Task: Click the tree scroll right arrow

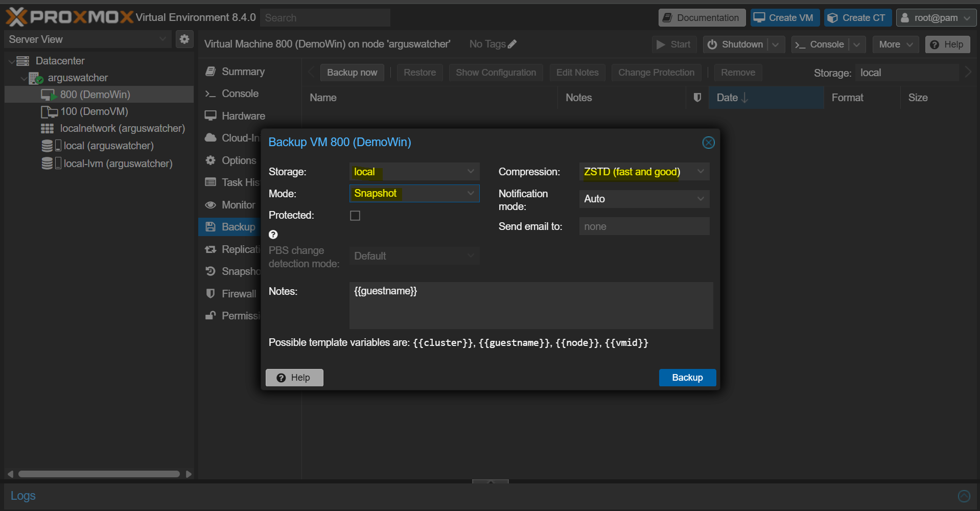Action: click(189, 474)
